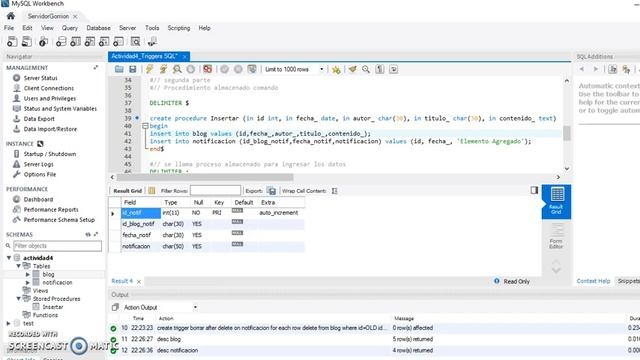Open the Edit menu
Viewport: 640px width, 360px height.
(27, 28)
